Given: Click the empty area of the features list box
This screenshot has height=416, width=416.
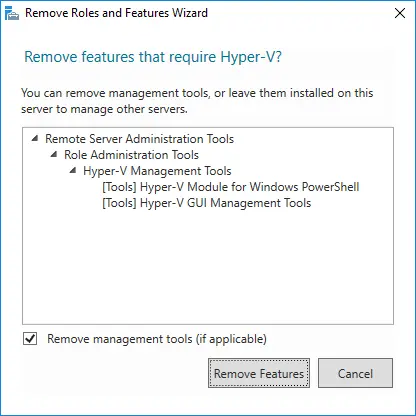Looking at the screenshot, I should [x=208, y=267].
